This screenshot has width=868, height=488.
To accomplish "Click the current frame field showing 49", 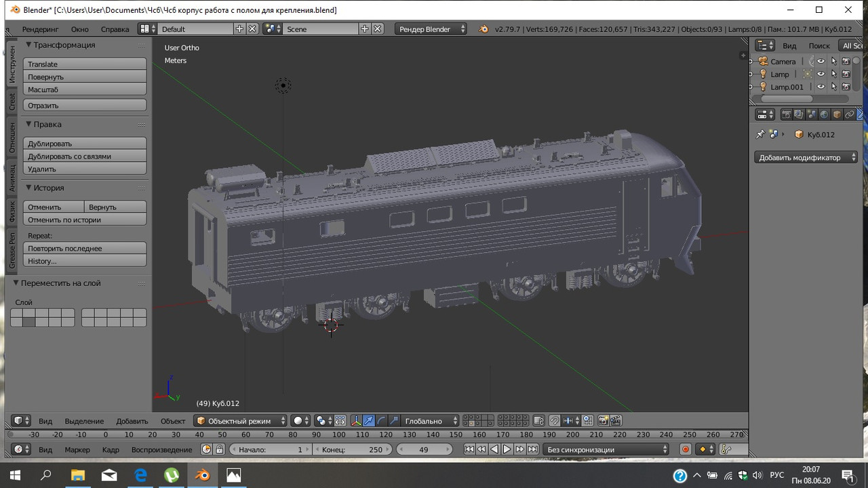I will 425,449.
